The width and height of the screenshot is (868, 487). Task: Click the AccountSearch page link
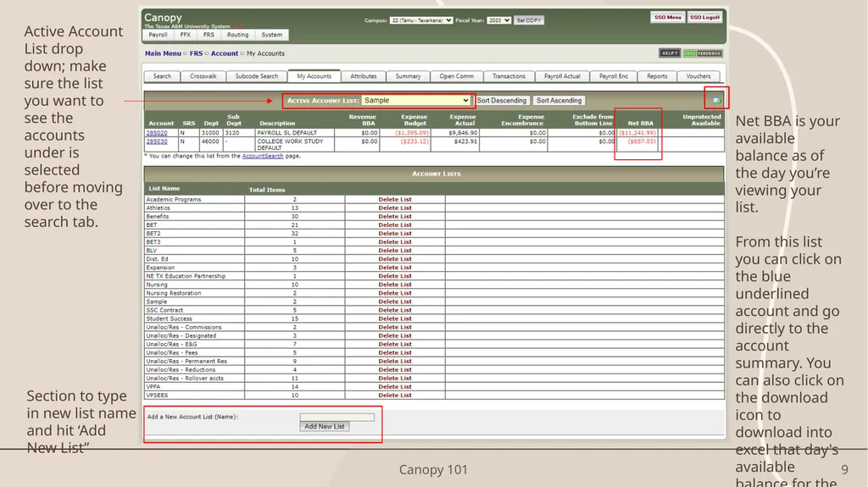pyautogui.click(x=263, y=156)
